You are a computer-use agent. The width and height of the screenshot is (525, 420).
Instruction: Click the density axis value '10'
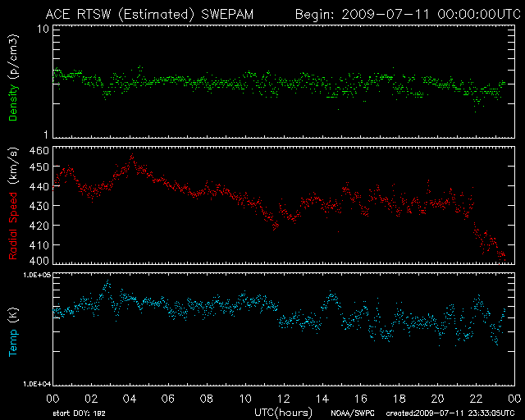point(43,30)
